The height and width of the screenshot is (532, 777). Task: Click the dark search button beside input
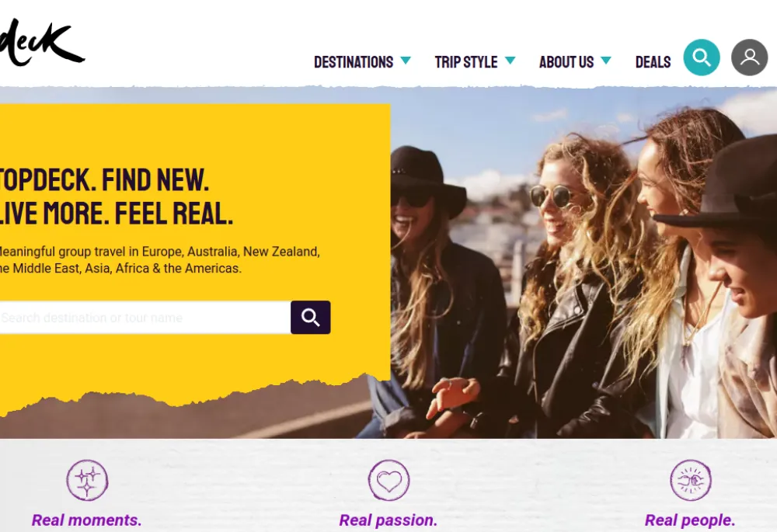(311, 318)
